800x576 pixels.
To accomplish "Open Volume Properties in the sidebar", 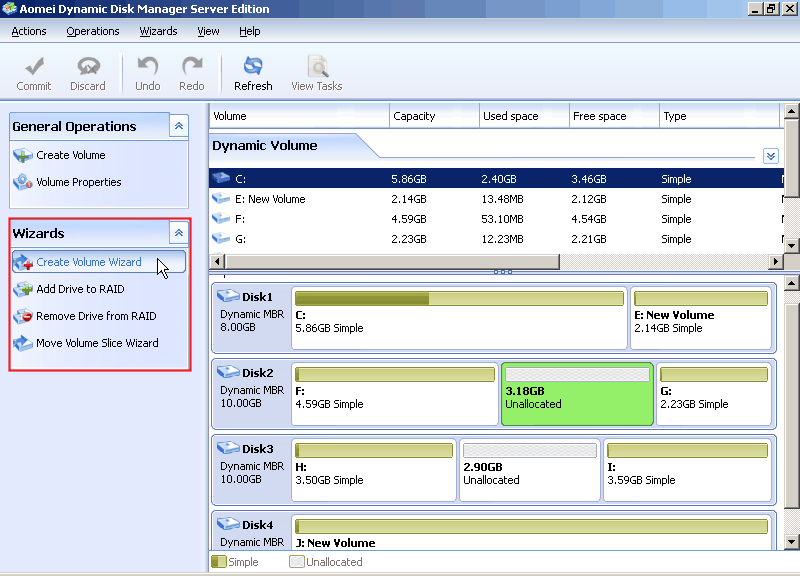I will coord(78,182).
